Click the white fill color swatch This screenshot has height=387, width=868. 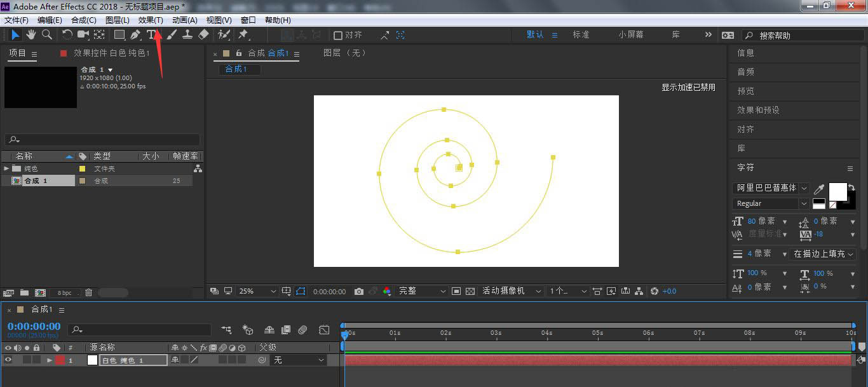pos(837,191)
